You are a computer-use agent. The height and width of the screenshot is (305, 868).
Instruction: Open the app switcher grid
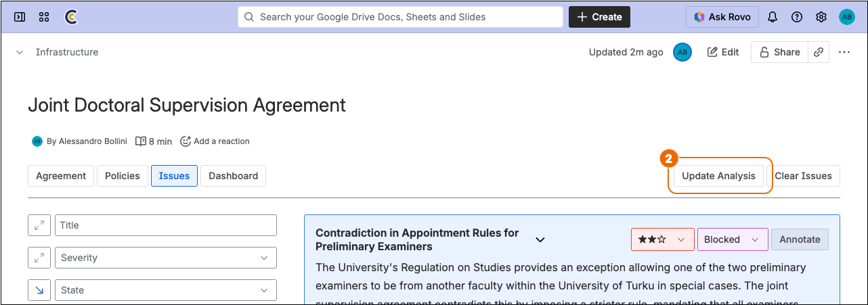[x=44, y=17]
